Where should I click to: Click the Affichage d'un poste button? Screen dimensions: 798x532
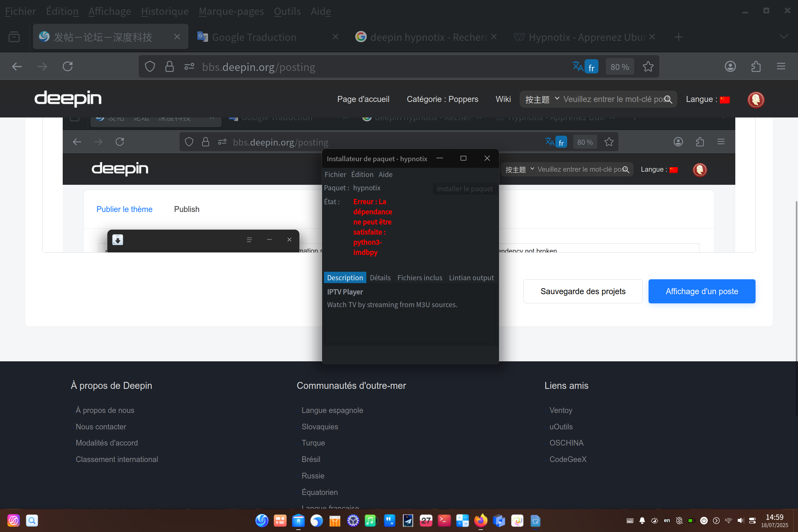702,291
